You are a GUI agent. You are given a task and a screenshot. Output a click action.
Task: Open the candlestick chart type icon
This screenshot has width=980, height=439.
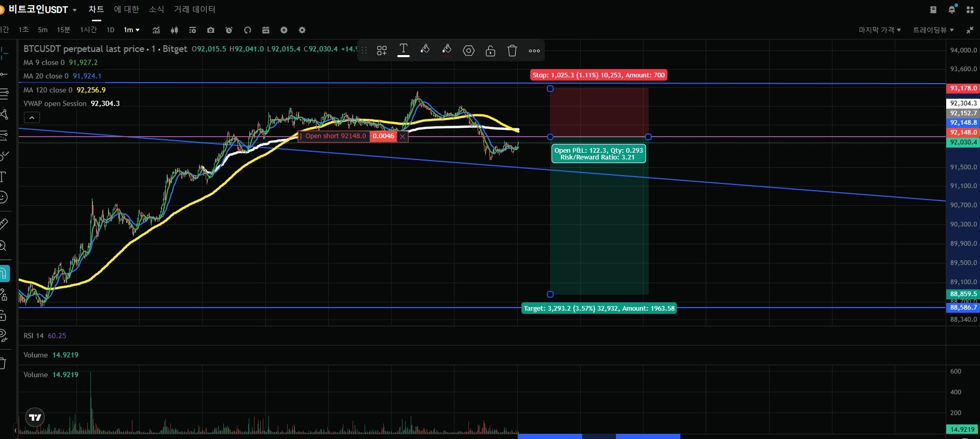174,30
